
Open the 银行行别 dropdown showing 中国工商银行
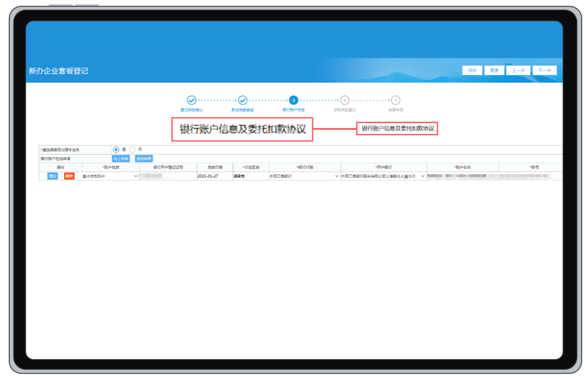304,176
